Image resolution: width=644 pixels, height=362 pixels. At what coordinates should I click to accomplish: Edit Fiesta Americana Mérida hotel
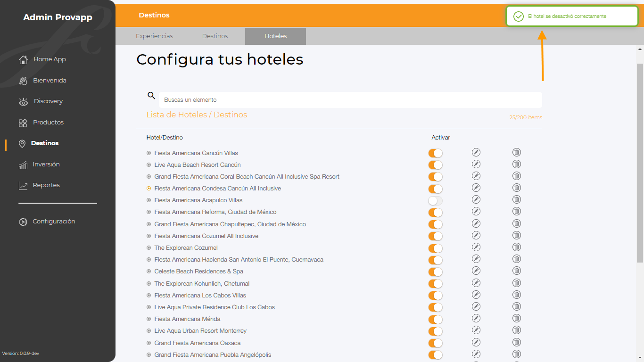point(476,318)
